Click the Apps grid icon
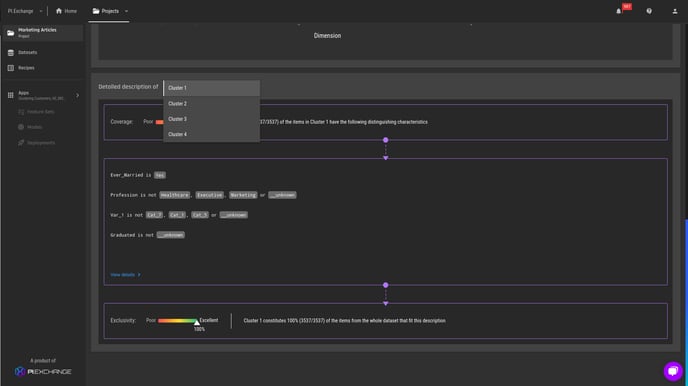 [11, 95]
